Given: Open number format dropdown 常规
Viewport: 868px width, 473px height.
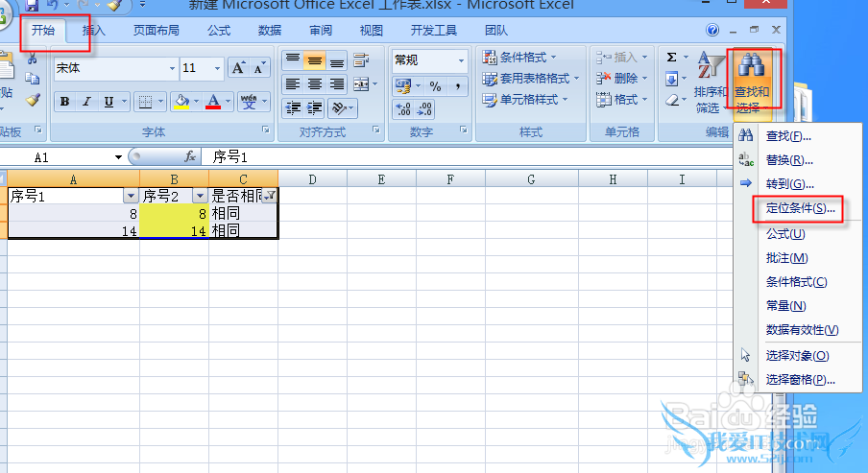Looking at the screenshot, I should click(x=461, y=60).
